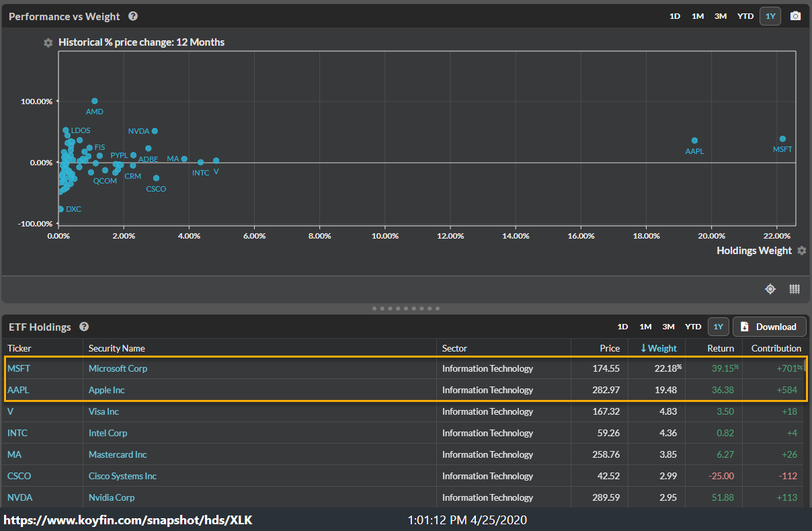Select 1M tab in chart panel
Screen dimensions: 812x531
click(x=698, y=16)
